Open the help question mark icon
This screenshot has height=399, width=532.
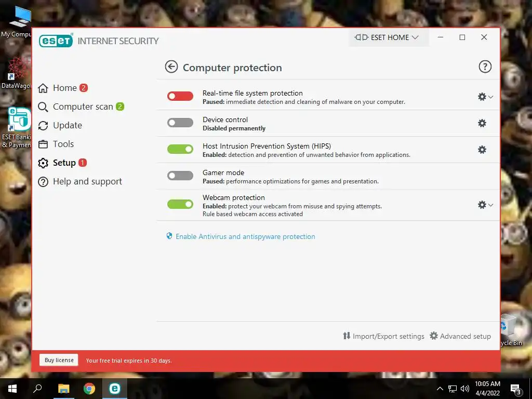coord(485,66)
